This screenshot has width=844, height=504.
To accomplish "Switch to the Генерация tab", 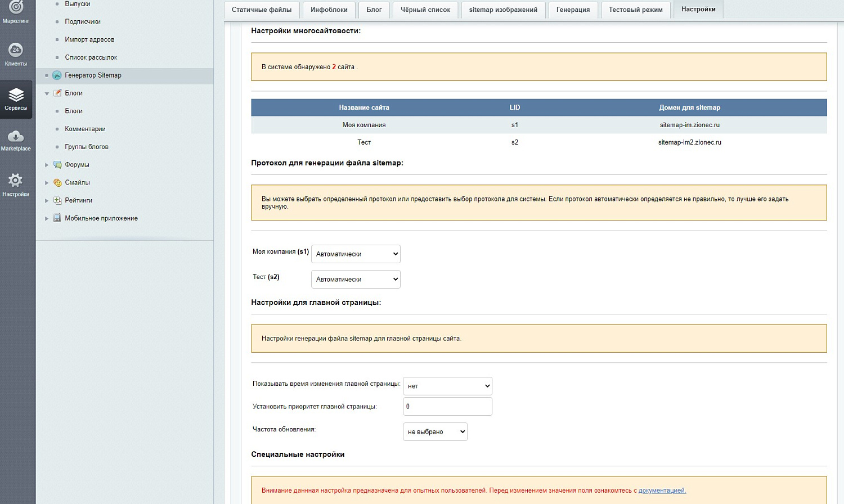I will [573, 10].
